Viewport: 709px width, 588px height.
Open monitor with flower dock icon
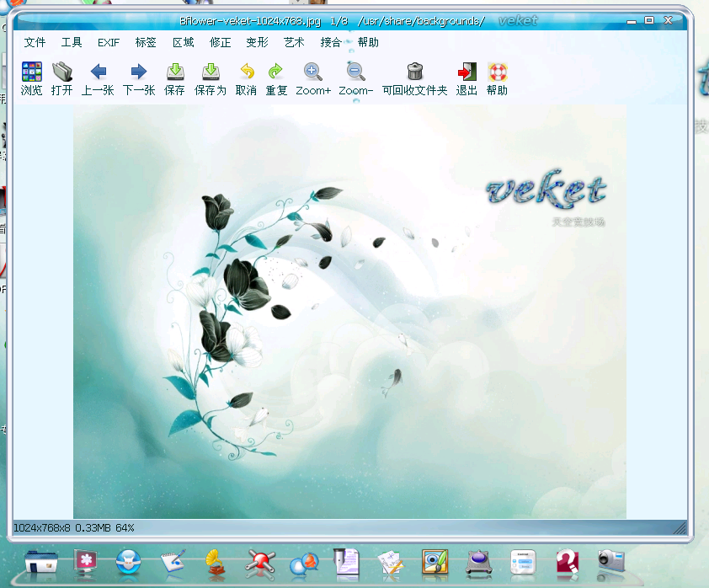85,562
